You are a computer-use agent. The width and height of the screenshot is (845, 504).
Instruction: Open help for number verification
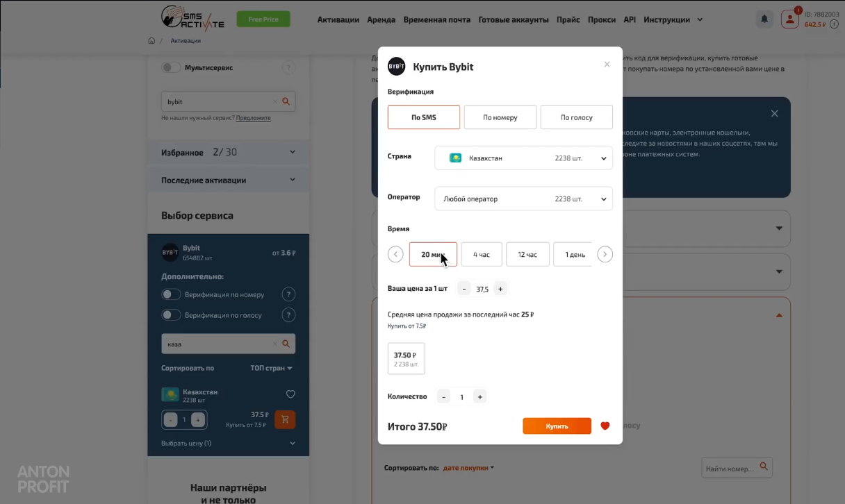coord(288,295)
